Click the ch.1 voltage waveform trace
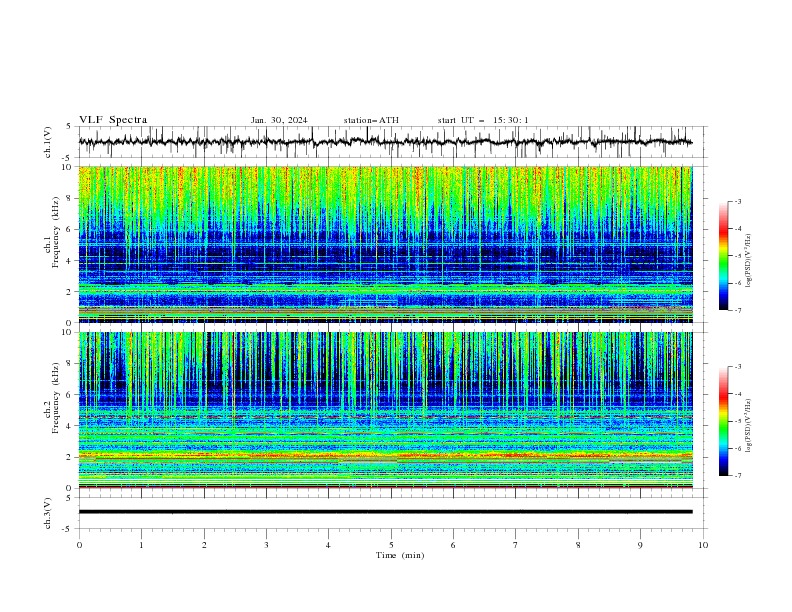 pos(385,142)
